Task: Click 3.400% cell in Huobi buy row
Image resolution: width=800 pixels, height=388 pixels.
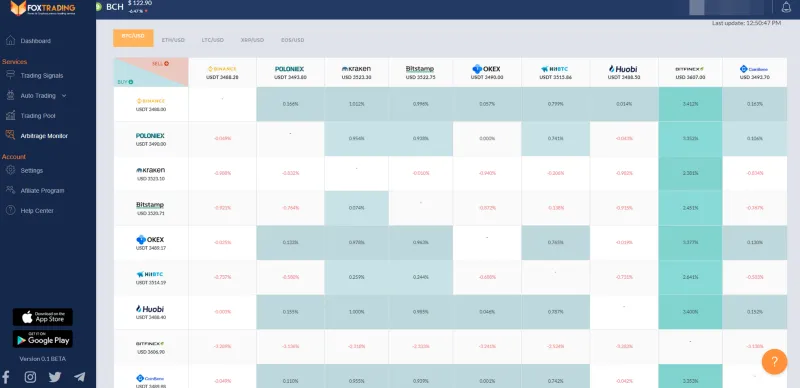Action: 690,312
